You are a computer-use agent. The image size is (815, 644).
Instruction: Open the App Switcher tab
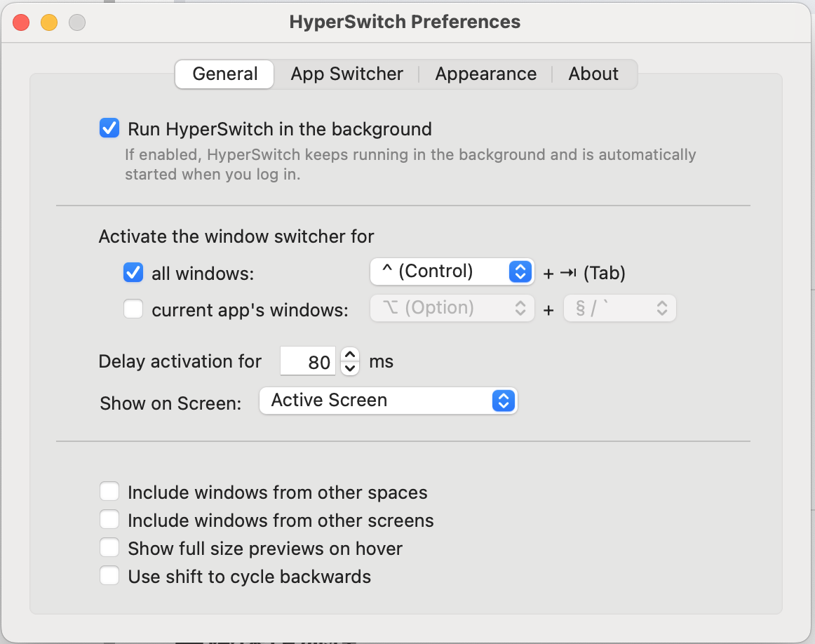[x=346, y=74]
